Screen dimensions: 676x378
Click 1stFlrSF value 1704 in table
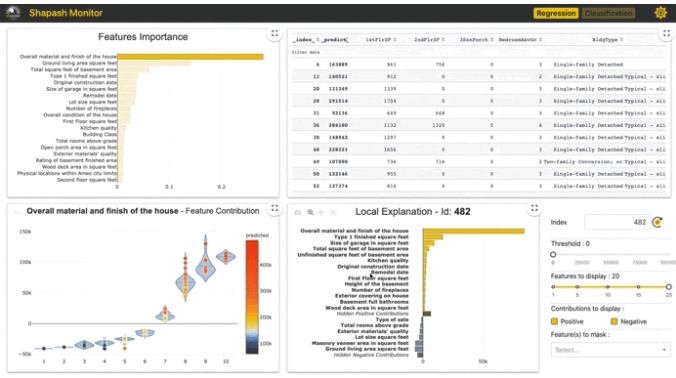coord(390,101)
